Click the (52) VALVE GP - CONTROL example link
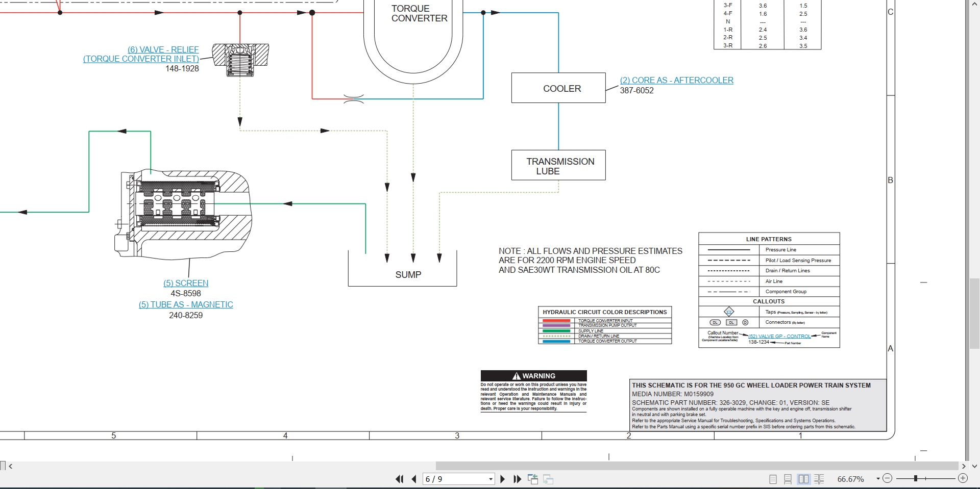Viewport: 980px width, 489px height. [x=779, y=336]
